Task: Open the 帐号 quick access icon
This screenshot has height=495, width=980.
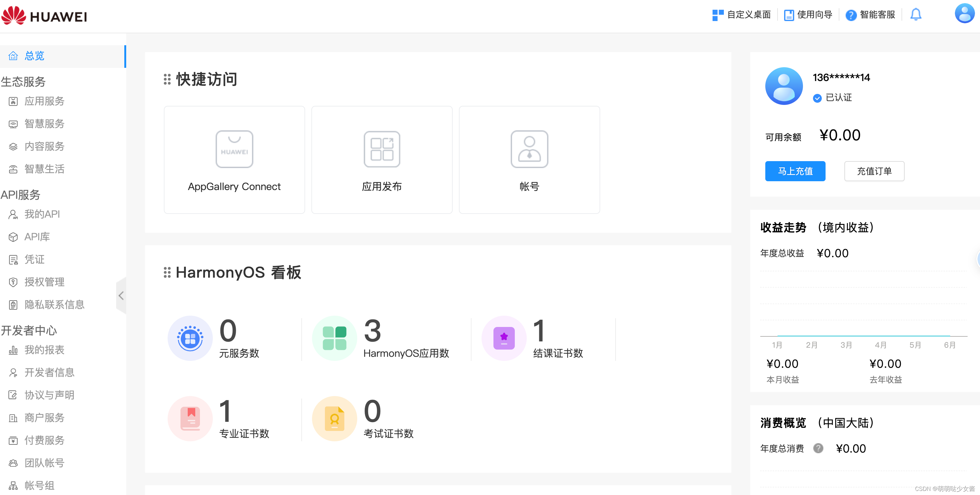Action: (529, 149)
